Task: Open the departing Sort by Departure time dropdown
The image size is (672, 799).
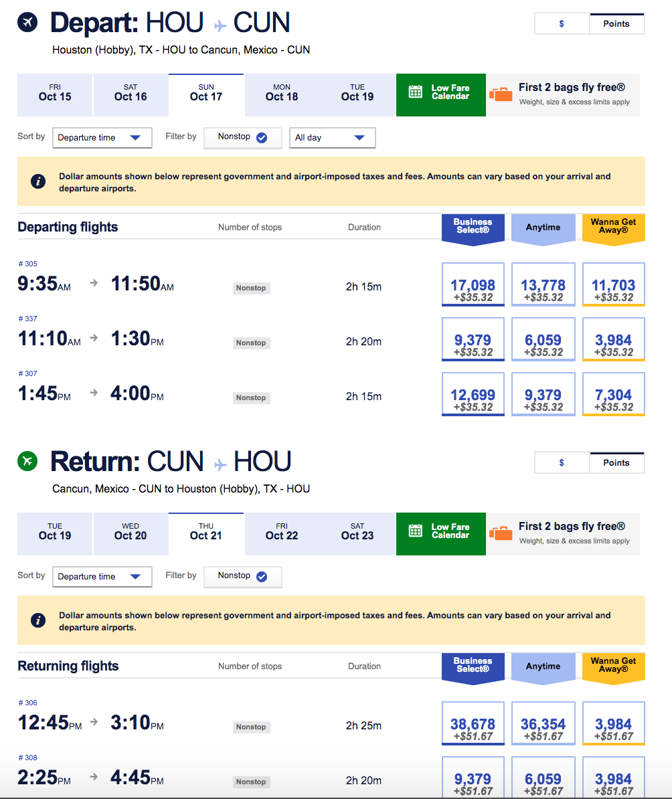Action: [102, 138]
